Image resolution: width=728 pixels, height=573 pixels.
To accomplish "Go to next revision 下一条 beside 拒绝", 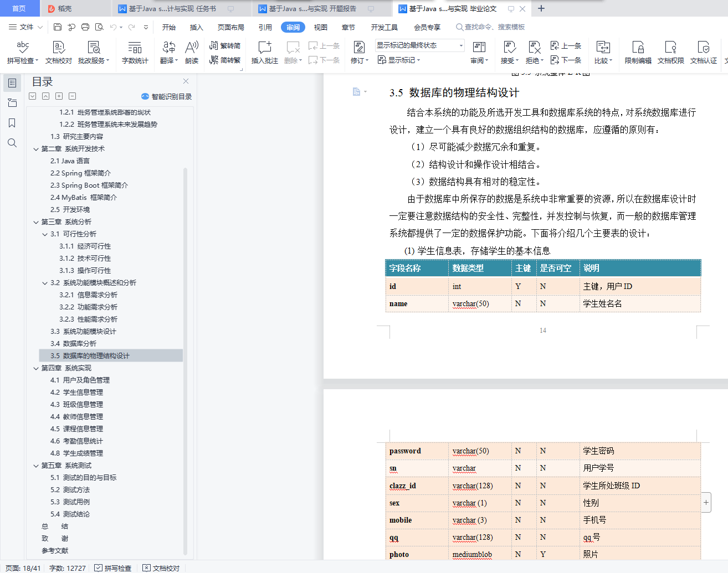I will coord(566,60).
